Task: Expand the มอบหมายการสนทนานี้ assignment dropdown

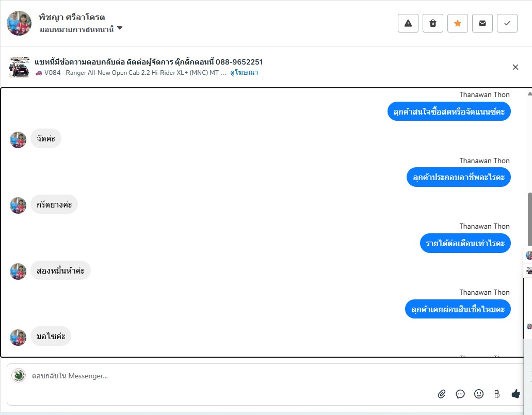Action: click(x=120, y=28)
